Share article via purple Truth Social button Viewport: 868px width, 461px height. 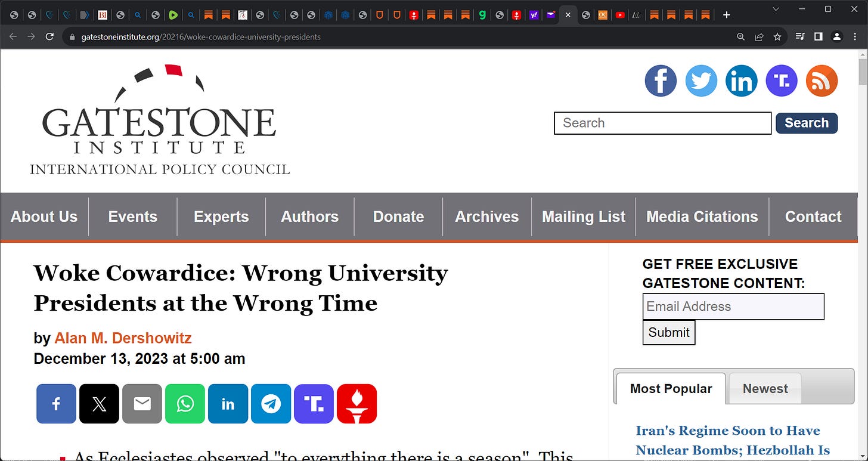click(x=314, y=404)
